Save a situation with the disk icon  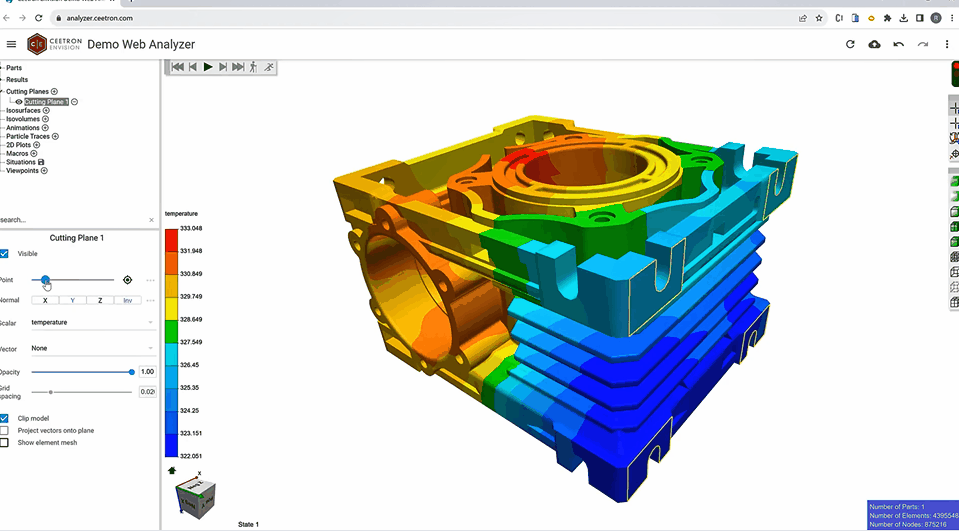pyautogui.click(x=41, y=162)
